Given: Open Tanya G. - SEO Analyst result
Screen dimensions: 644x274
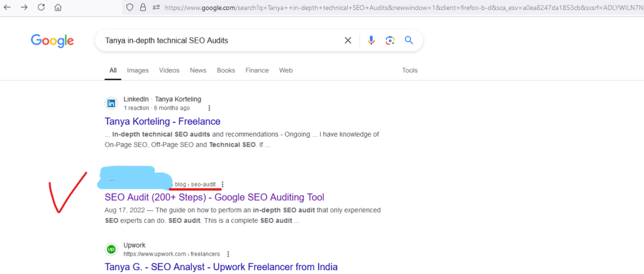Looking at the screenshot, I should tap(221, 267).
